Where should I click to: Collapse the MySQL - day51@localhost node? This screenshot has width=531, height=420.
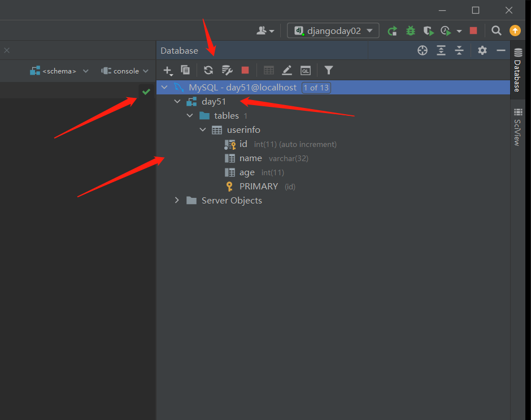coord(164,88)
